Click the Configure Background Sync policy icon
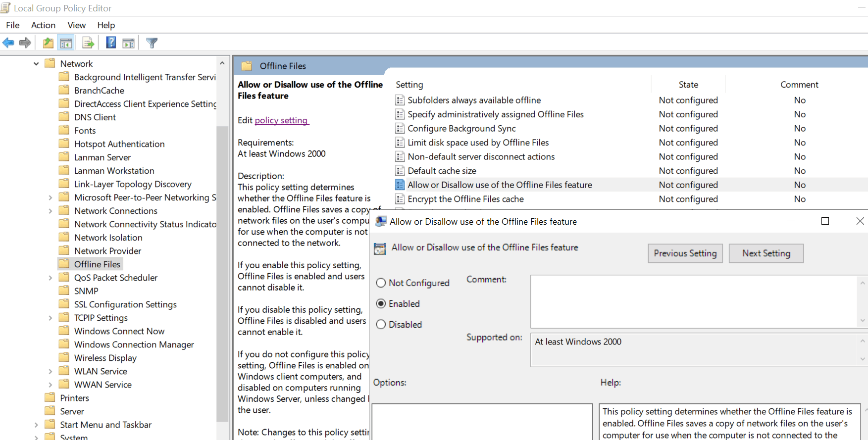868x440 pixels. (400, 129)
